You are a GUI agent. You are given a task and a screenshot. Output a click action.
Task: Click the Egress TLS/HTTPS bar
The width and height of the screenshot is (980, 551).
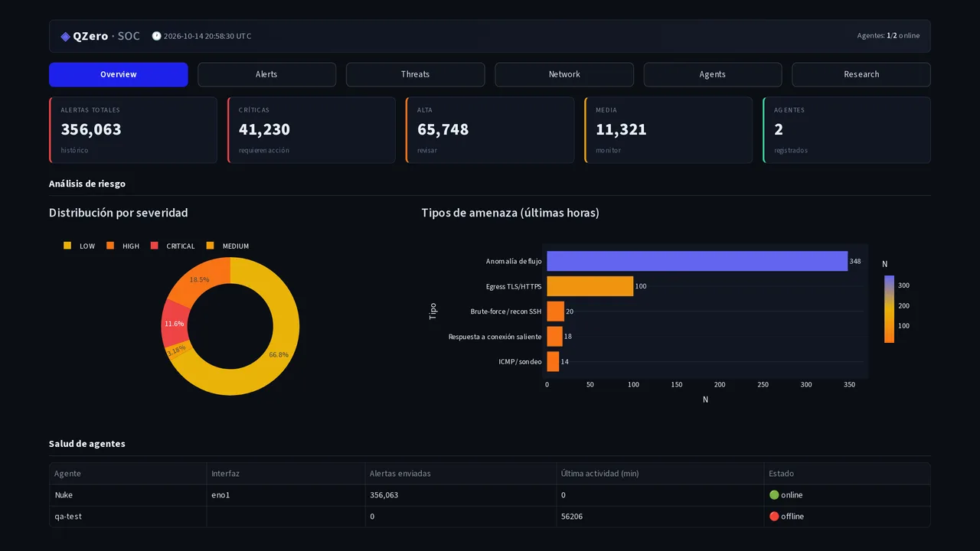[x=590, y=286]
